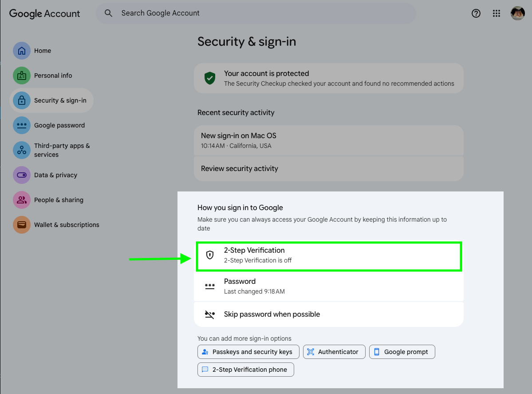This screenshot has height=394, width=532.
Task: Open the Google apps grid
Action: click(x=497, y=13)
